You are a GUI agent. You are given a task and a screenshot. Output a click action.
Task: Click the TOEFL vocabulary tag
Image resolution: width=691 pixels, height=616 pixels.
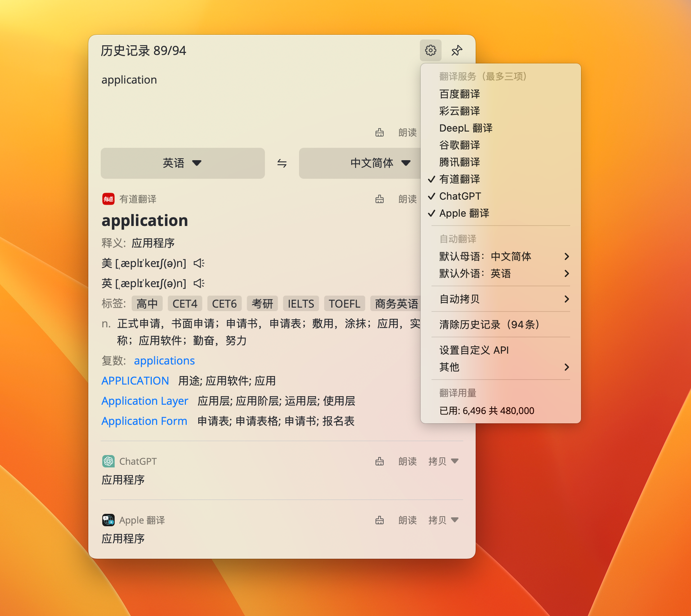pyautogui.click(x=344, y=304)
